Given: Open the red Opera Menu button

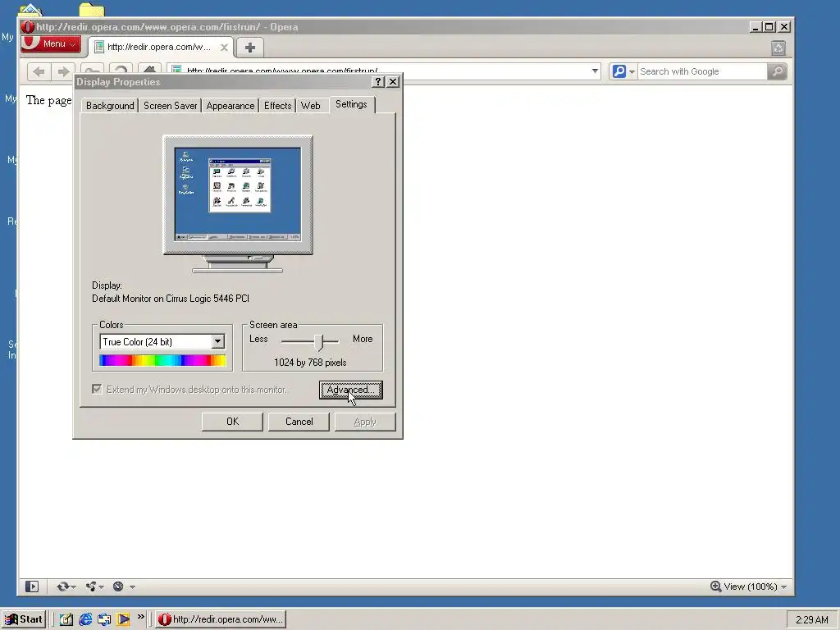Looking at the screenshot, I should [51, 44].
